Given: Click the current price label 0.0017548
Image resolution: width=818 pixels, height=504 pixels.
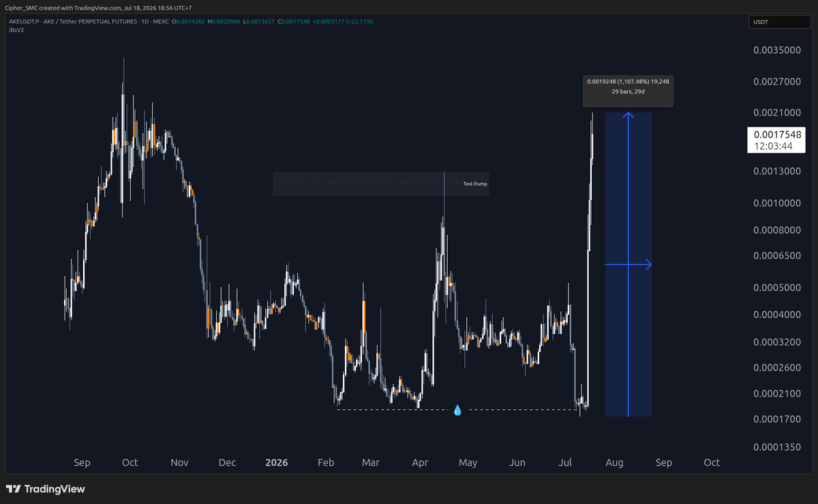Looking at the screenshot, I should tap(777, 134).
